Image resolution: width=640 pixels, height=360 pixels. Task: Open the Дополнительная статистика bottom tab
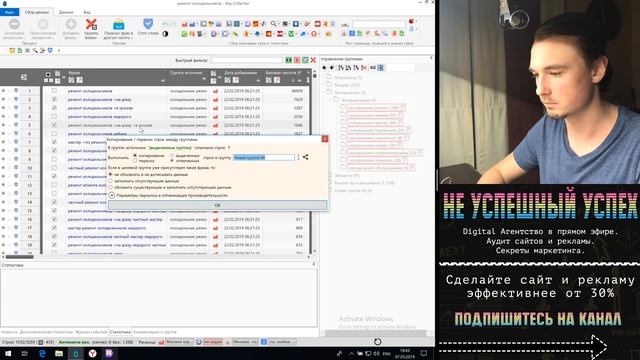47,332
